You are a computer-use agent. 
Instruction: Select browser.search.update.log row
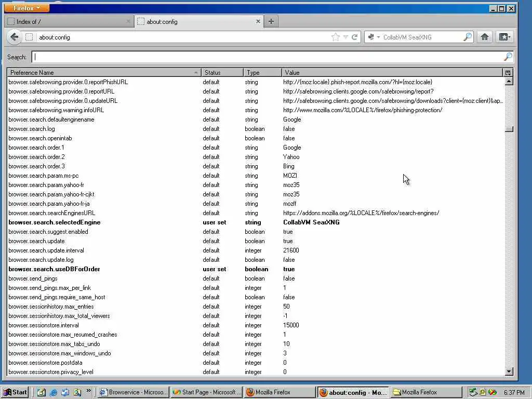coord(256,260)
